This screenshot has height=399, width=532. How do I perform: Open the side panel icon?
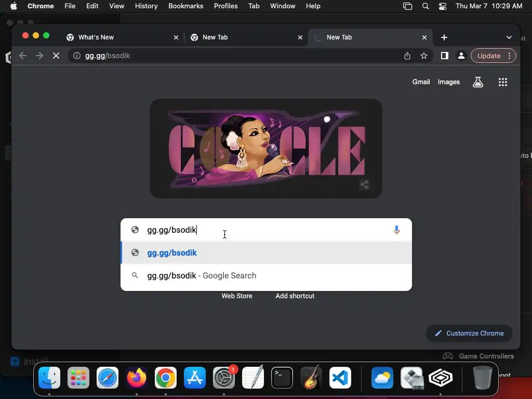(445, 56)
